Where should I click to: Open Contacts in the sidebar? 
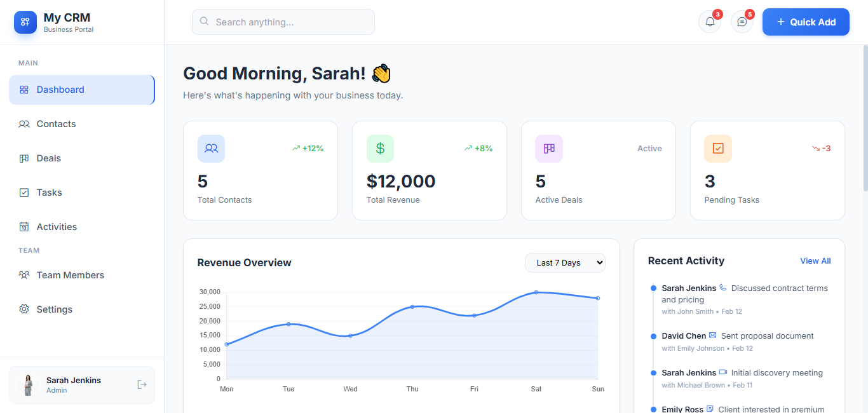(56, 124)
